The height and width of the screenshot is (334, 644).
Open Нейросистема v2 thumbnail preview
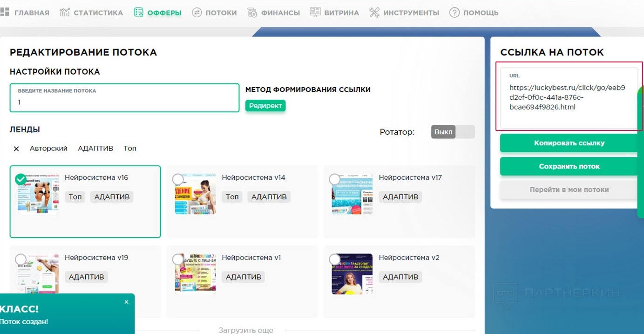point(353,274)
